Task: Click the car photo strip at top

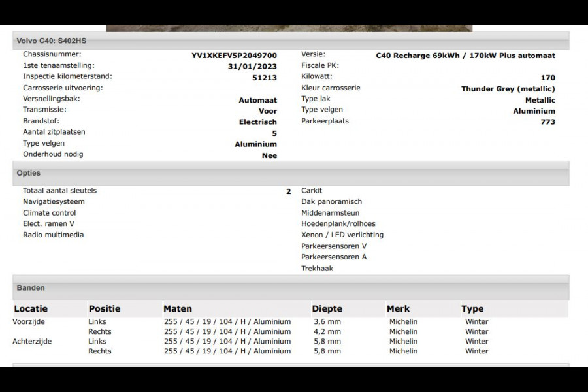Action: pyautogui.click(x=289, y=28)
